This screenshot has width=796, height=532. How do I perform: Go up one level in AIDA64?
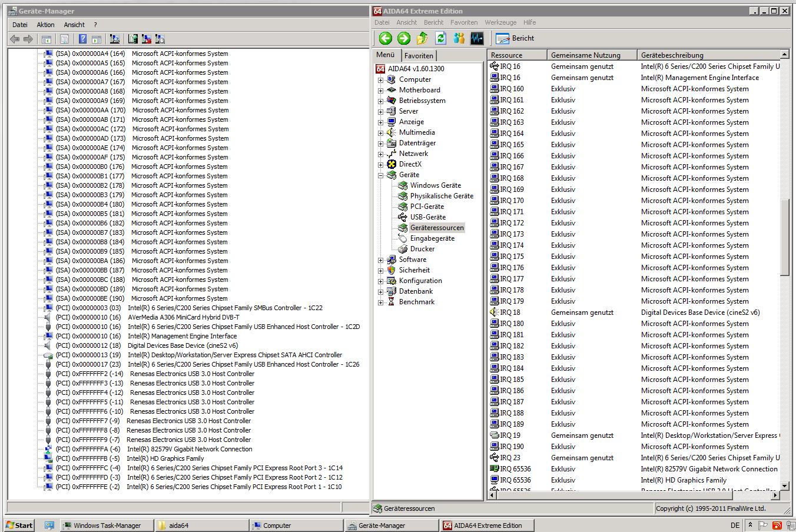point(422,38)
